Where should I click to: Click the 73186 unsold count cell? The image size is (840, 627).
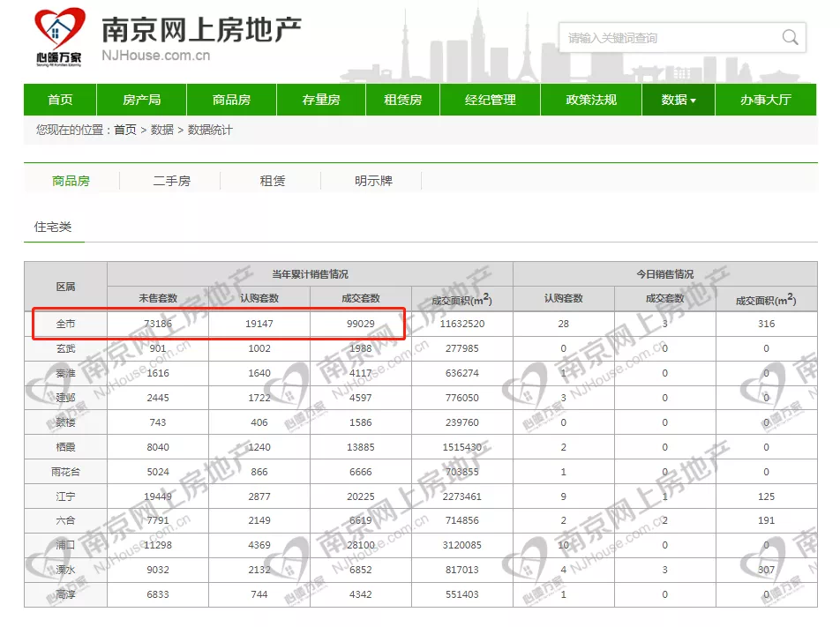pos(157,324)
